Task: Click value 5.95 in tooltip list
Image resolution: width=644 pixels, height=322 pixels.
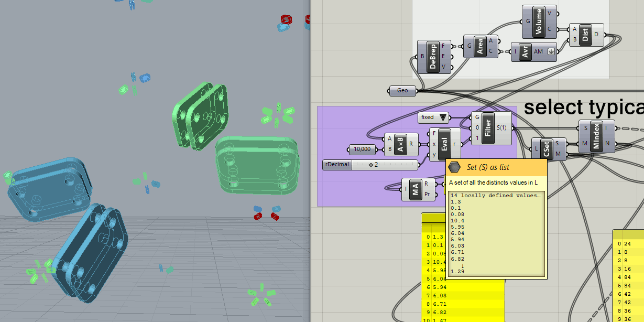Action: tap(457, 227)
